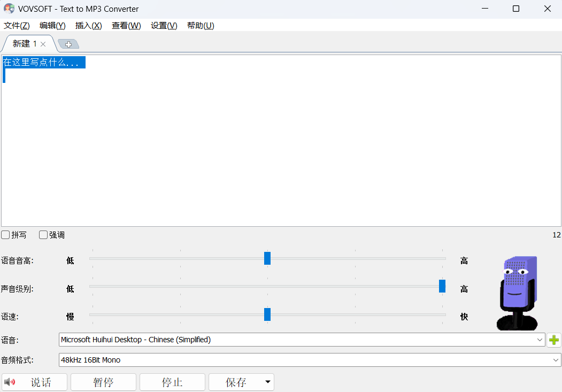Maximize the VOVSOFT window
The image size is (562, 392).
[516, 9]
